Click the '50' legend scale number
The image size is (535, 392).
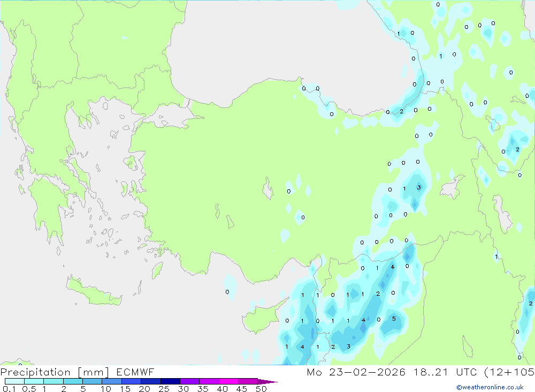[x=261, y=389]
